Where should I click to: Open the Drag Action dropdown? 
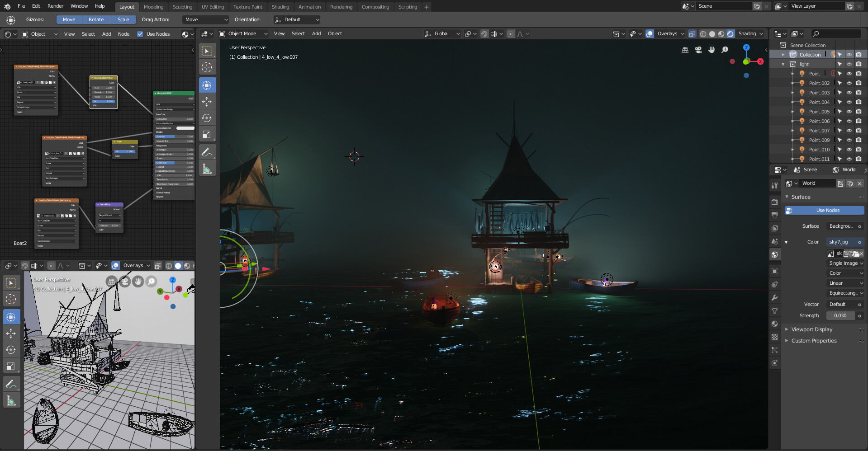pos(206,19)
